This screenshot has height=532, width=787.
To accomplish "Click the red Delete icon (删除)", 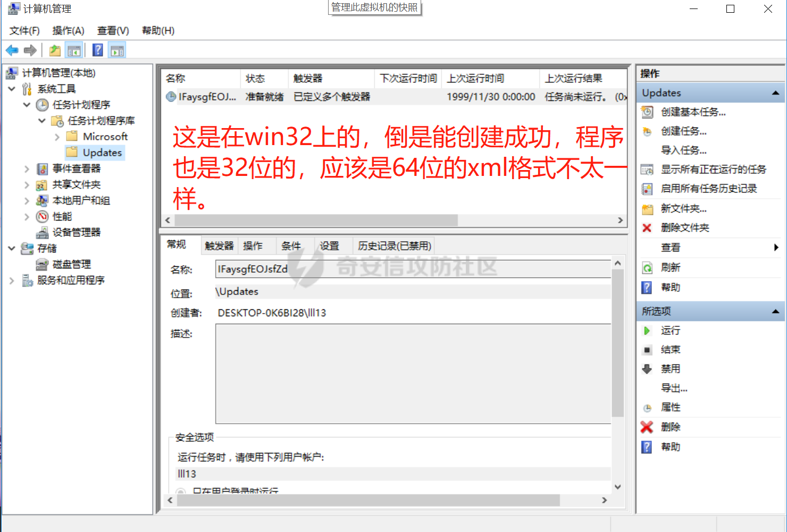I will (647, 427).
